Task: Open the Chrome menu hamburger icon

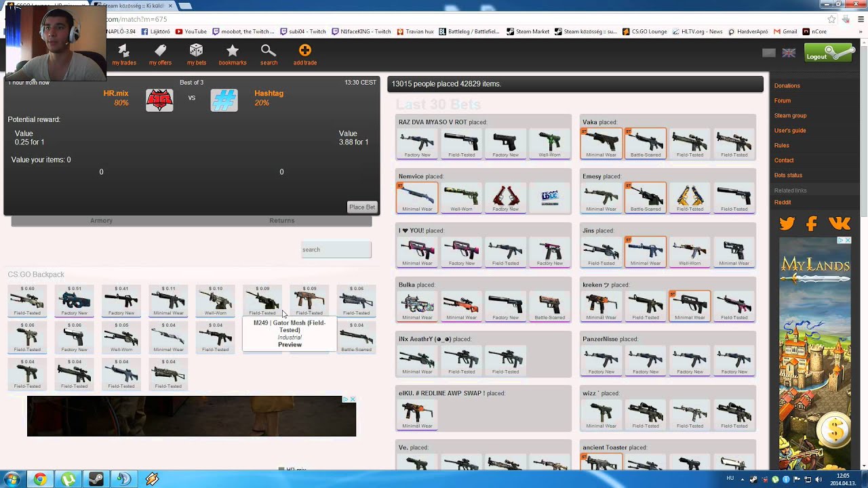Action: (861, 19)
